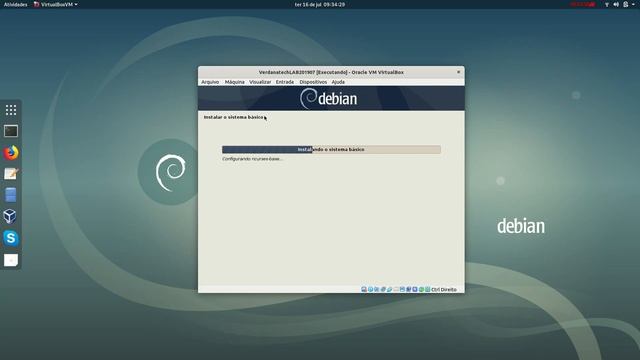
Task: Open the Dispositivos menu
Action: point(313,82)
